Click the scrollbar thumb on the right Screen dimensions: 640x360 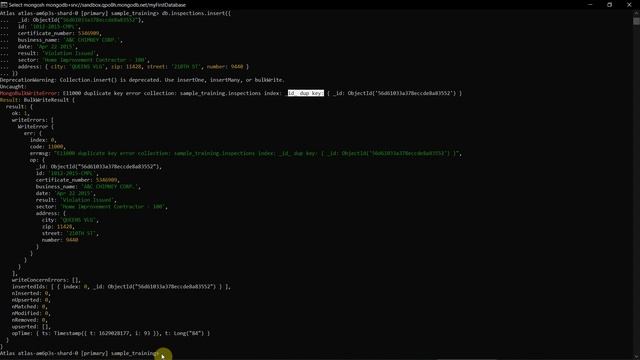coord(636,21)
